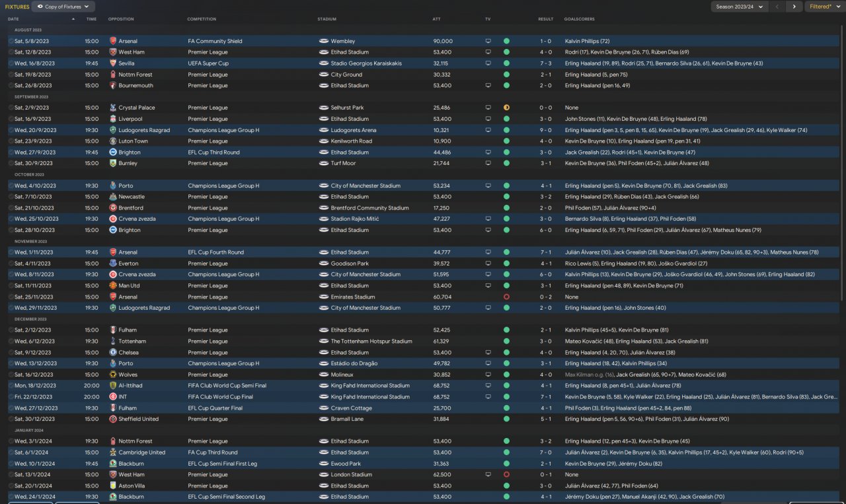
Task: Click the red loss indicator on 25/11/2023 Arsenal row
Action: pos(506,297)
